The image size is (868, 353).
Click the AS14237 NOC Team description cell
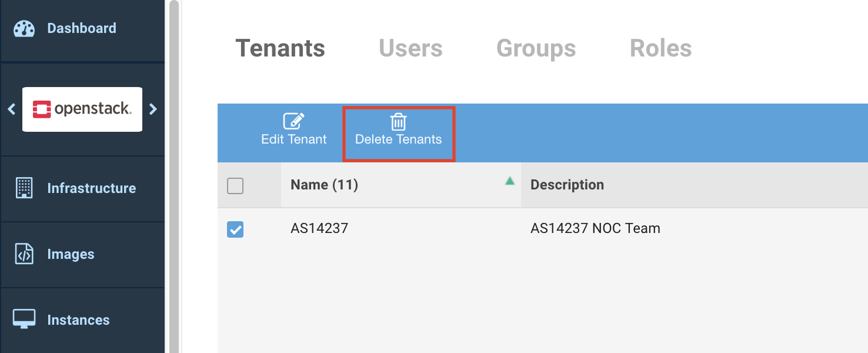coord(595,228)
